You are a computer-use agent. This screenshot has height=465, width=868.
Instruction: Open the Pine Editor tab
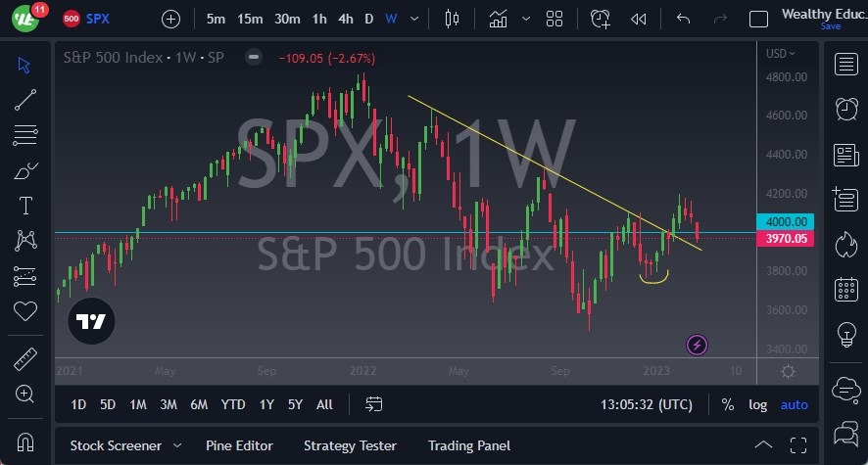tap(239, 445)
